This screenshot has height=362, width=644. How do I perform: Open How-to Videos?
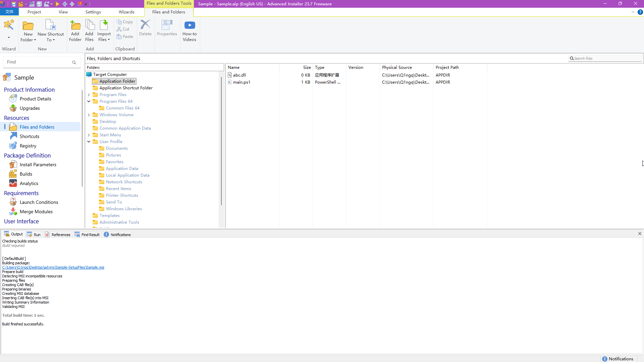pyautogui.click(x=190, y=31)
